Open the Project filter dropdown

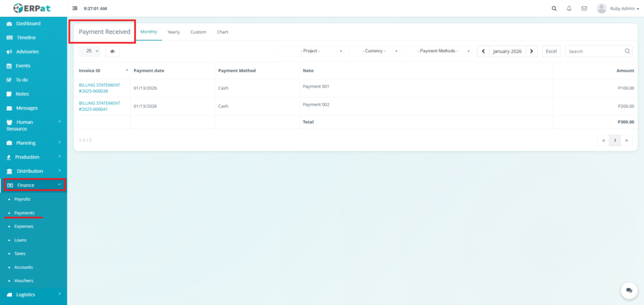(x=311, y=51)
